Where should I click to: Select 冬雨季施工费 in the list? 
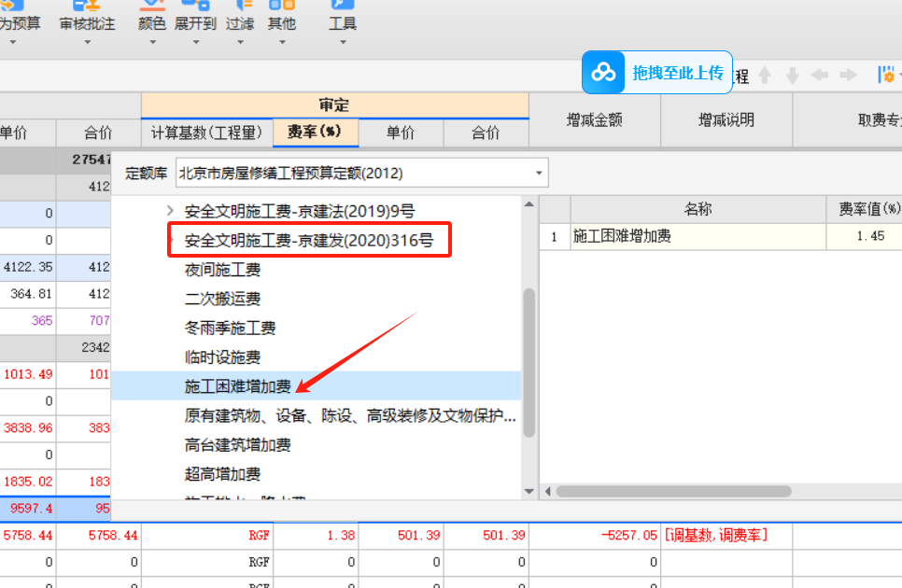coord(230,329)
